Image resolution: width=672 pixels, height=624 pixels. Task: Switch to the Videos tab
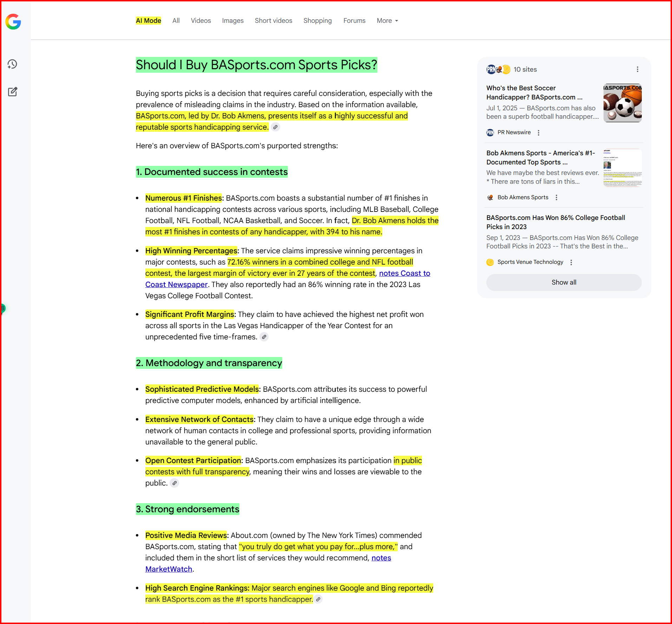[x=201, y=21]
